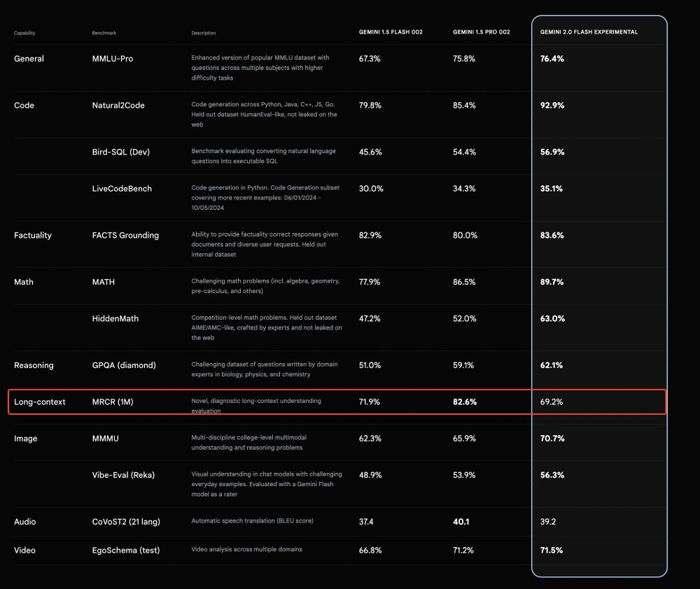Select the CoVoST2 (21 lang) benchmark
This screenshot has width=700, height=589.
tap(126, 522)
